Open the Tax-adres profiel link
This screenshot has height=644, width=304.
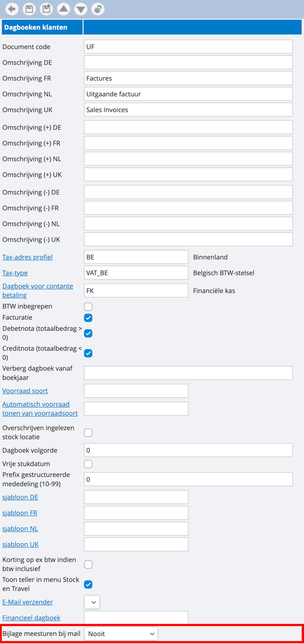click(27, 257)
